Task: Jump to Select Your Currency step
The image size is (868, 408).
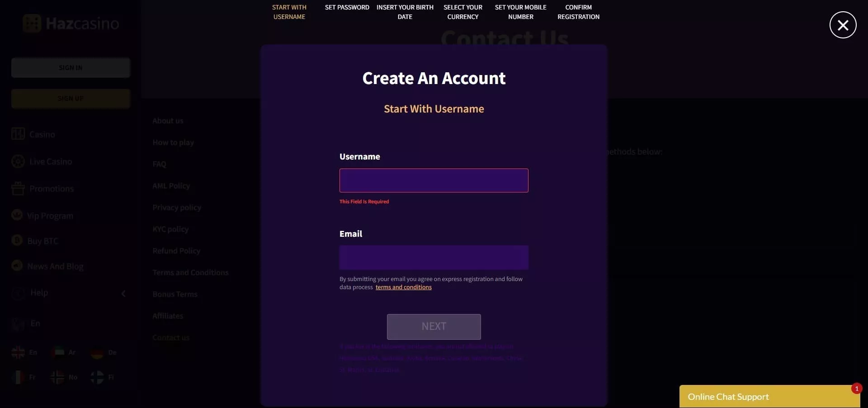Action: tap(463, 12)
